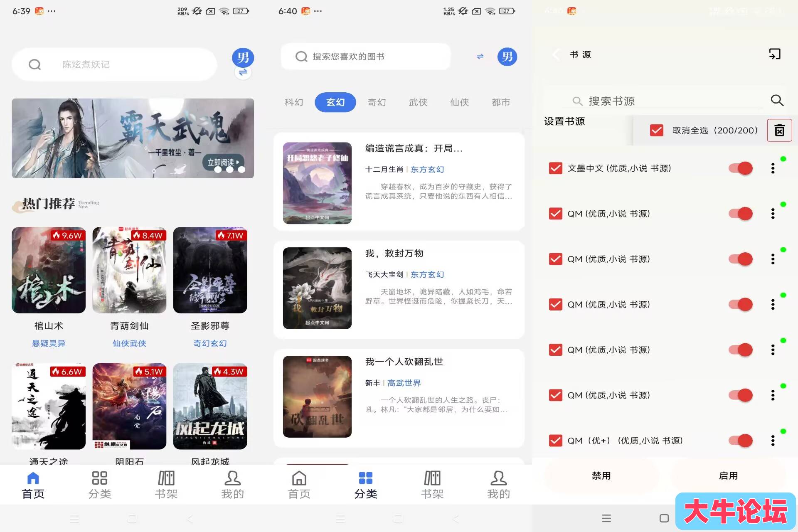This screenshot has height=532, width=798.
Task: Tap the 文墨中文 (优质,小说 书源) label
Action: [x=619, y=168]
